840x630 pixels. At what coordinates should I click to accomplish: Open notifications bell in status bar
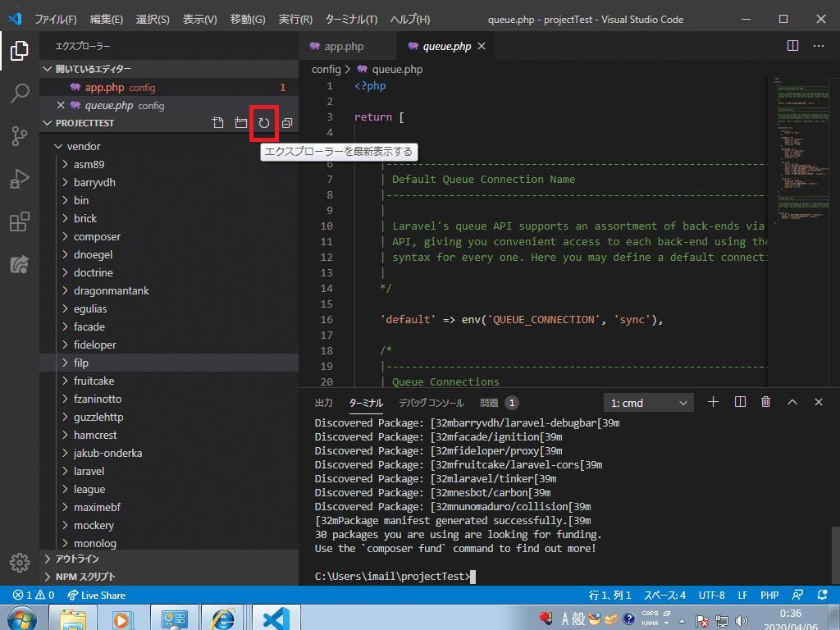pos(822,596)
